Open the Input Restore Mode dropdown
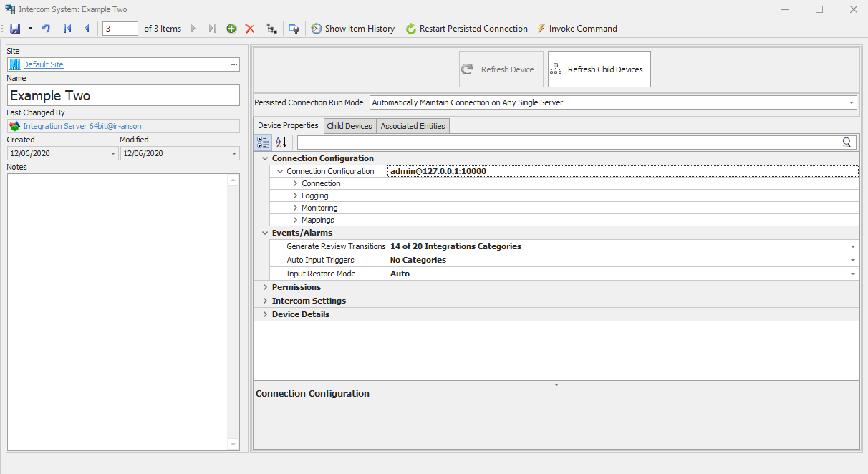The height and width of the screenshot is (474, 868). pos(852,274)
